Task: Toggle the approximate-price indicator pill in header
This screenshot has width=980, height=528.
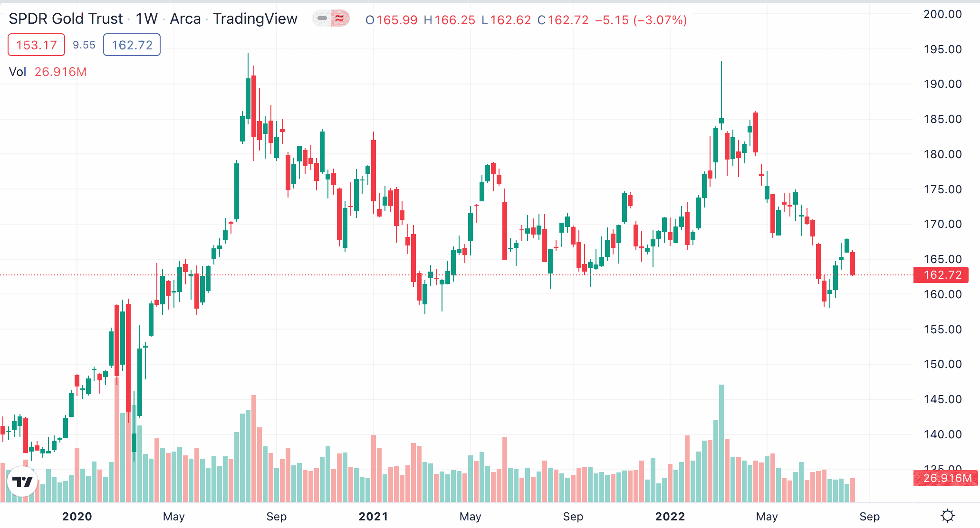Action: (x=331, y=19)
